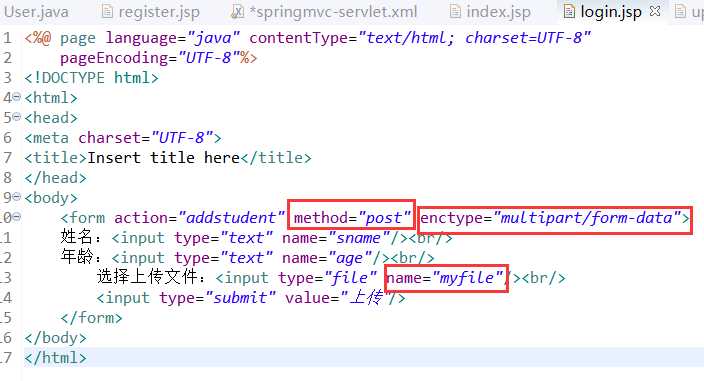Click the "addstudent" action value

232,218
